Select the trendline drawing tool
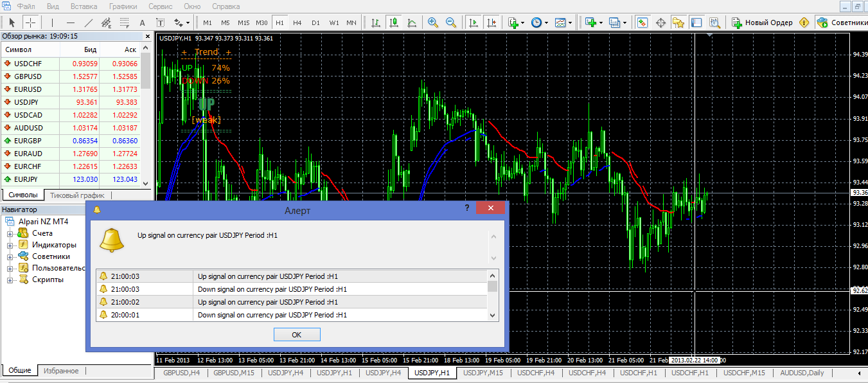This screenshot has height=383, width=868. [x=88, y=22]
